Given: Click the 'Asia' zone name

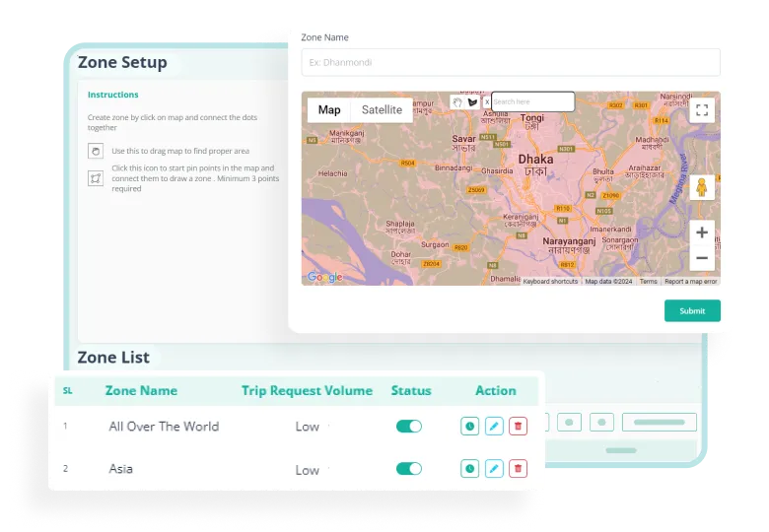Looking at the screenshot, I should 120,469.
